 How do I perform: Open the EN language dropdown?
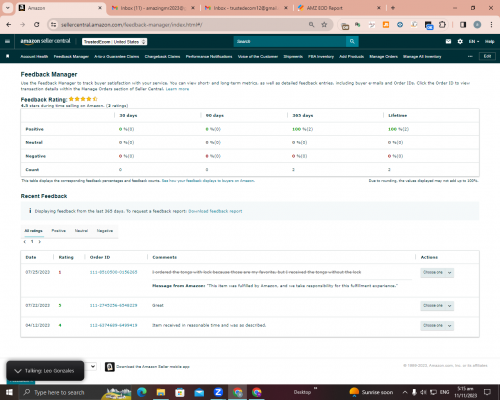[474, 42]
